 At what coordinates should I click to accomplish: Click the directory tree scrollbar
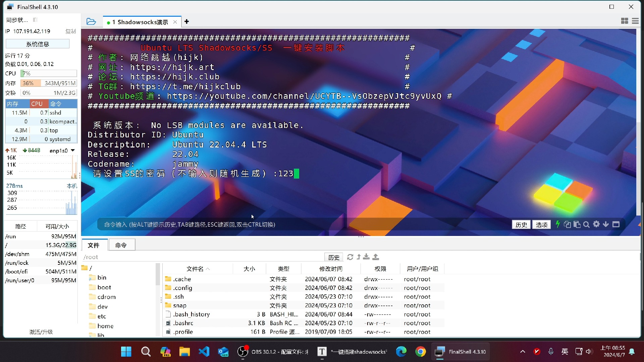tap(158, 275)
